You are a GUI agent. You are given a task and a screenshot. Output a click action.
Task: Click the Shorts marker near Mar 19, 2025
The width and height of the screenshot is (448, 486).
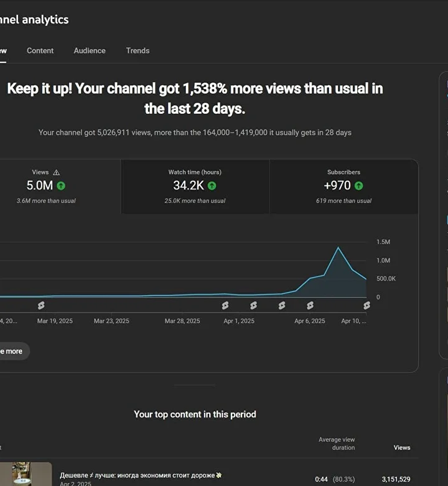click(41, 306)
